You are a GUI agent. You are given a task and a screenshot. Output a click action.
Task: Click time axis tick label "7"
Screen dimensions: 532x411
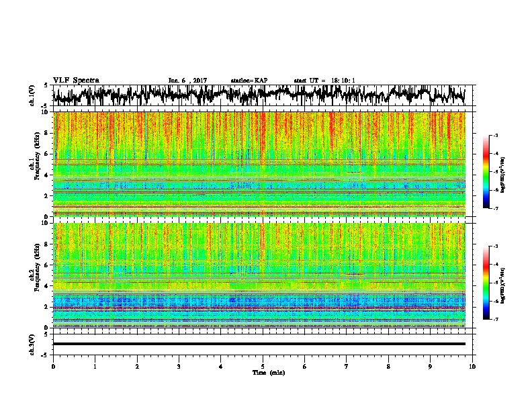pyautogui.click(x=347, y=367)
